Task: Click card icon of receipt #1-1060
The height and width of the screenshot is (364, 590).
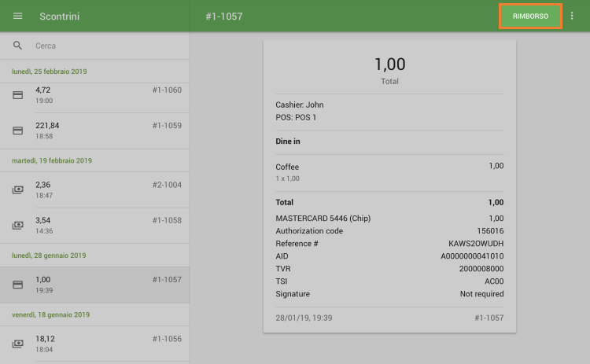Action: [18, 95]
